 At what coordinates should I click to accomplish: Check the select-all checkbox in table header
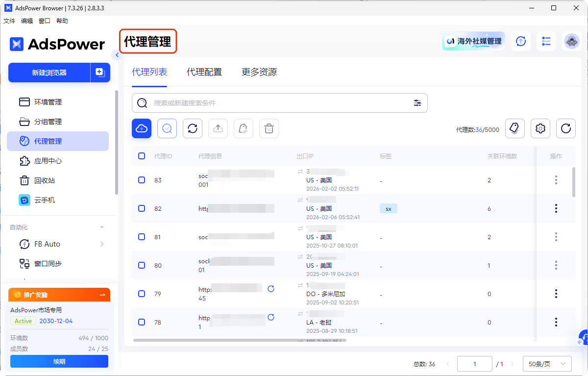tap(142, 156)
